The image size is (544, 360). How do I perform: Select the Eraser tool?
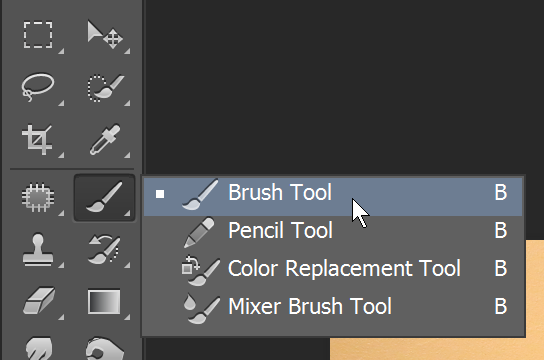(x=39, y=300)
